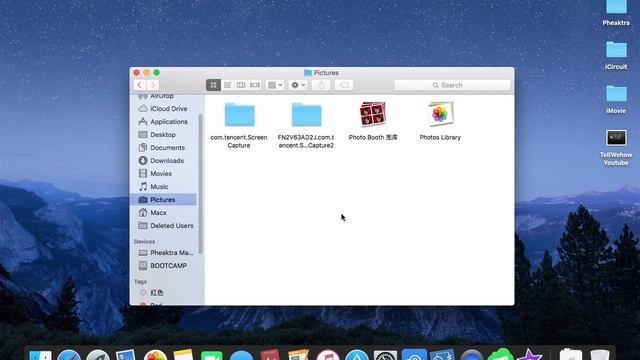Open Movies in the sidebar
The image size is (640, 360).
[163, 174]
